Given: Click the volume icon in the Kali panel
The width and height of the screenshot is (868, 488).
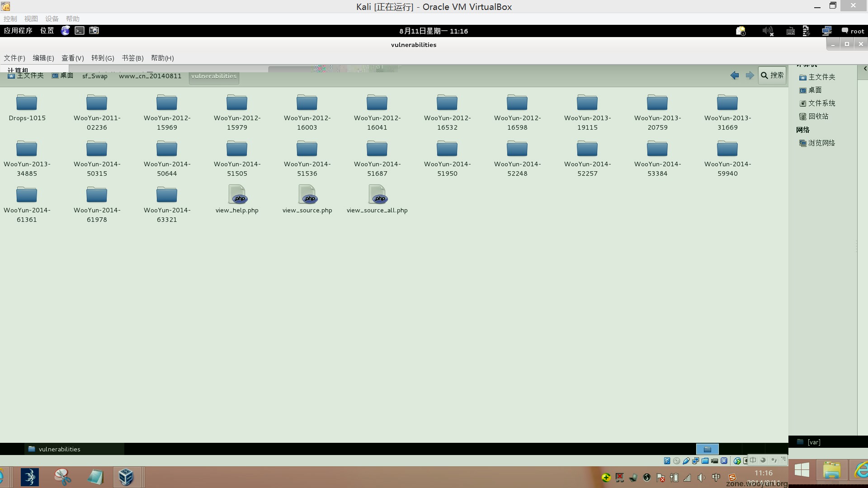Looking at the screenshot, I should click(x=767, y=31).
